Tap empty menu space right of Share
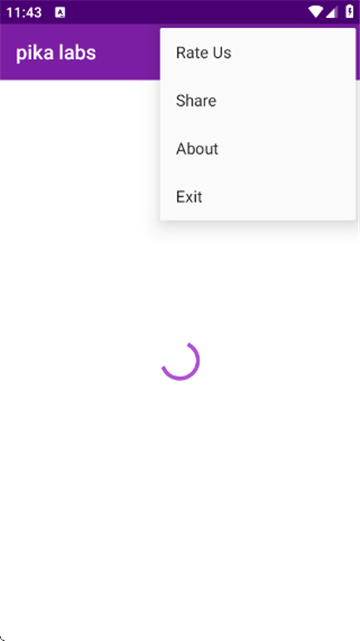This screenshot has height=641, width=360. [286, 101]
